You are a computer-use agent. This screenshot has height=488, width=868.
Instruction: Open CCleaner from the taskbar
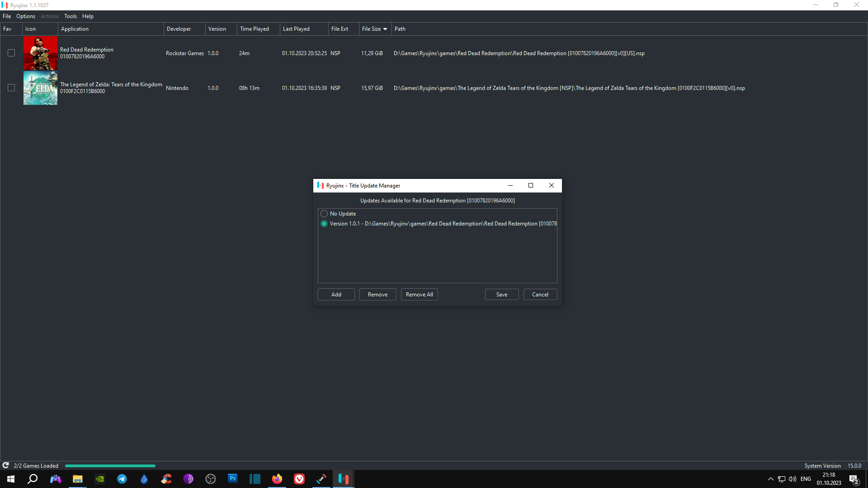pos(166,479)
